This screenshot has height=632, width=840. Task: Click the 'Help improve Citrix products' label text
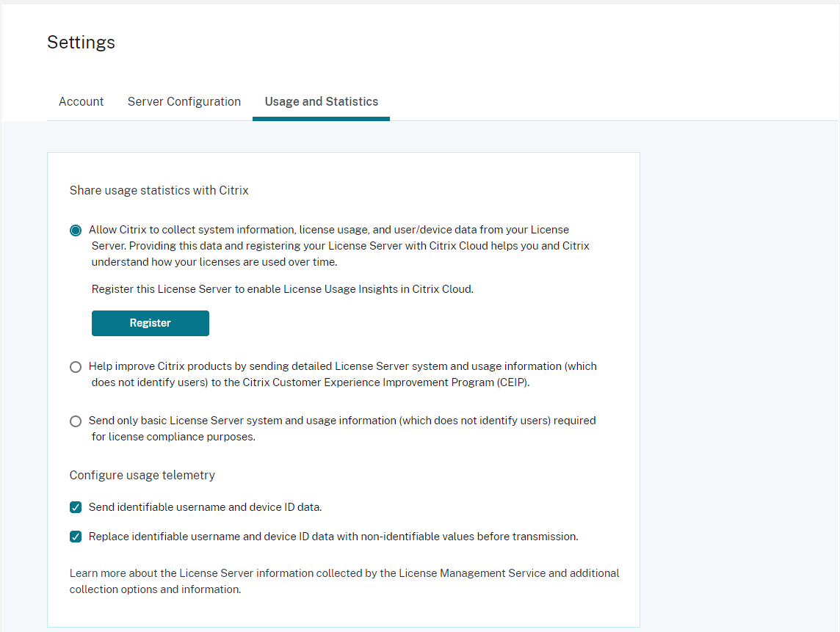[342, 366]
